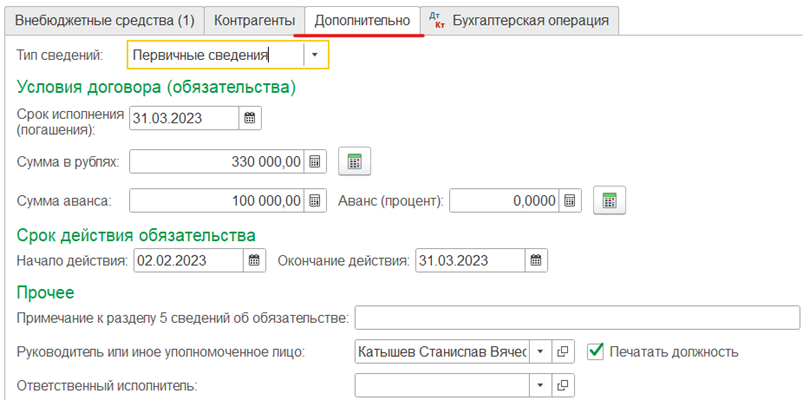
Task: Open calendar for Окончание действия date
Action: (x=536, y=260)
